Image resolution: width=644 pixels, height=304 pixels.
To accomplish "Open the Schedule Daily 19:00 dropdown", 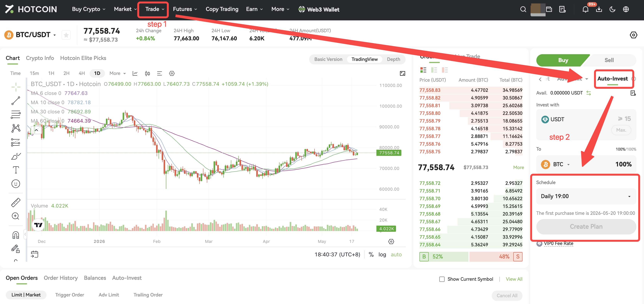I will (x=586, y=196).
